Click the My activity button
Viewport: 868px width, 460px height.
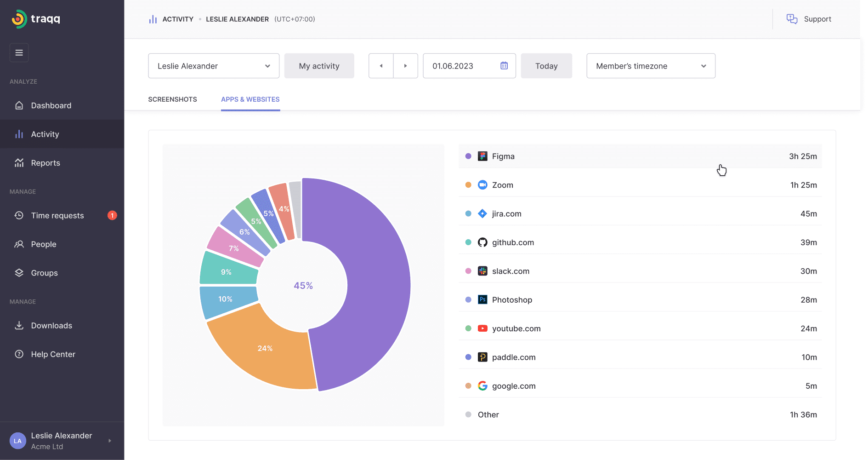point(319,66)
